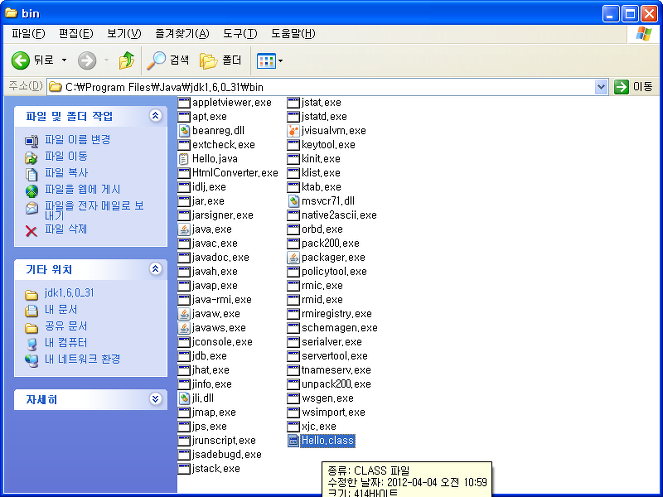
Task: Expand the address bar dropdown arrow
Action: [601, 87]
